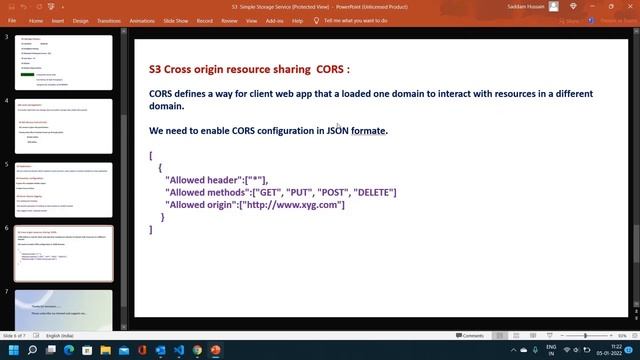Open the Transitions tab

[109, 20]
